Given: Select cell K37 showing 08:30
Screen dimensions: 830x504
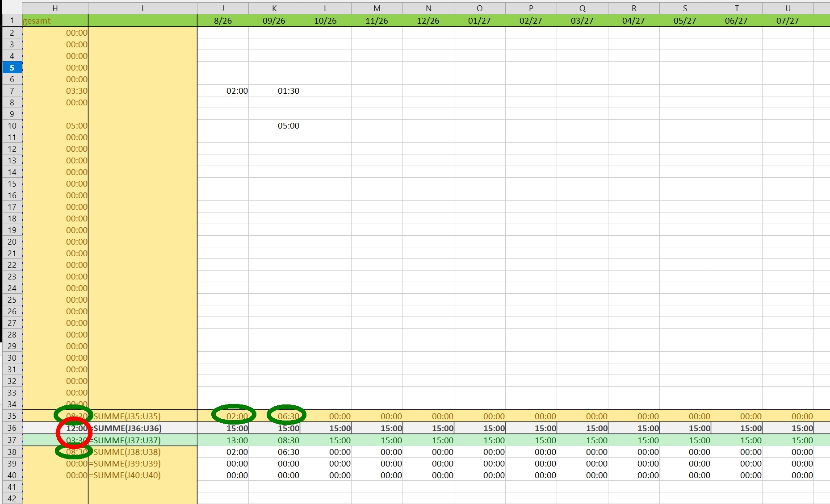Looking at the screenshot, I should pyautogui.click(x=274, y=440).
